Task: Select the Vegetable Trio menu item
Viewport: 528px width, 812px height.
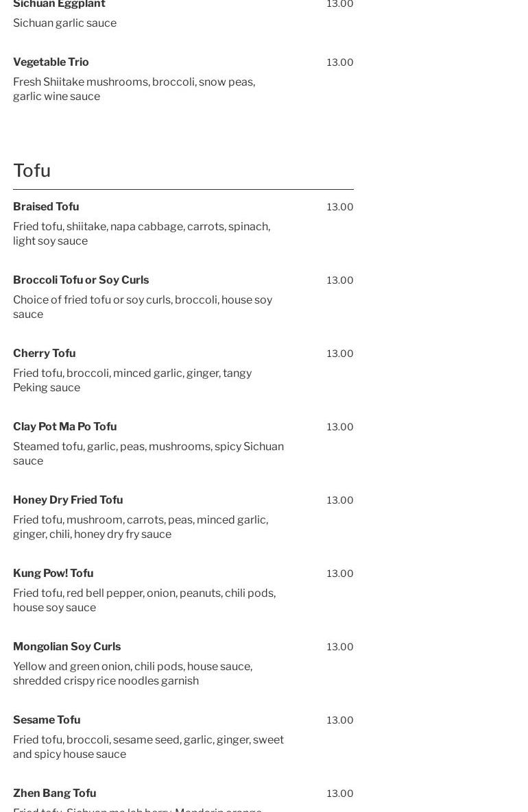Action: 51,62
